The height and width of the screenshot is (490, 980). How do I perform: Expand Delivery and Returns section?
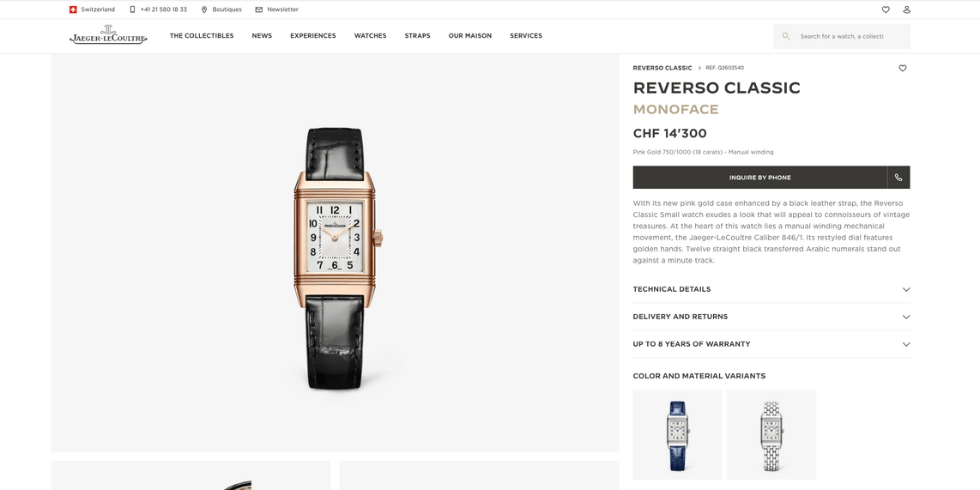771,317
